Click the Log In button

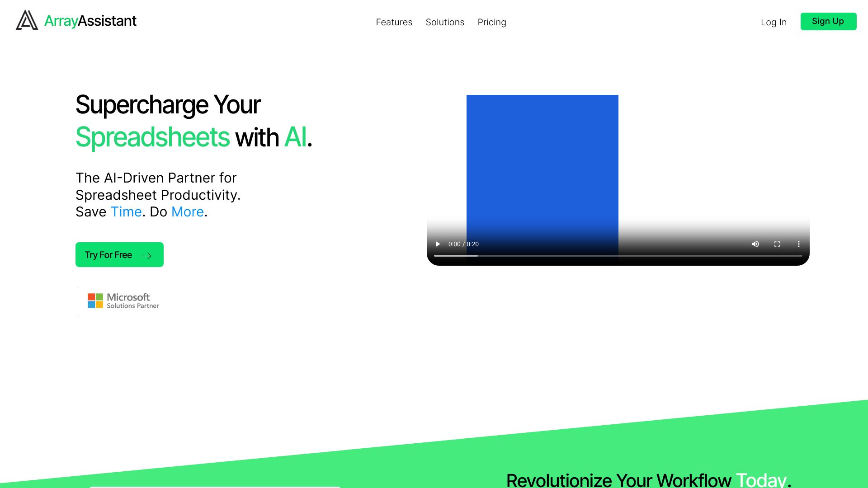click(774, 22)
